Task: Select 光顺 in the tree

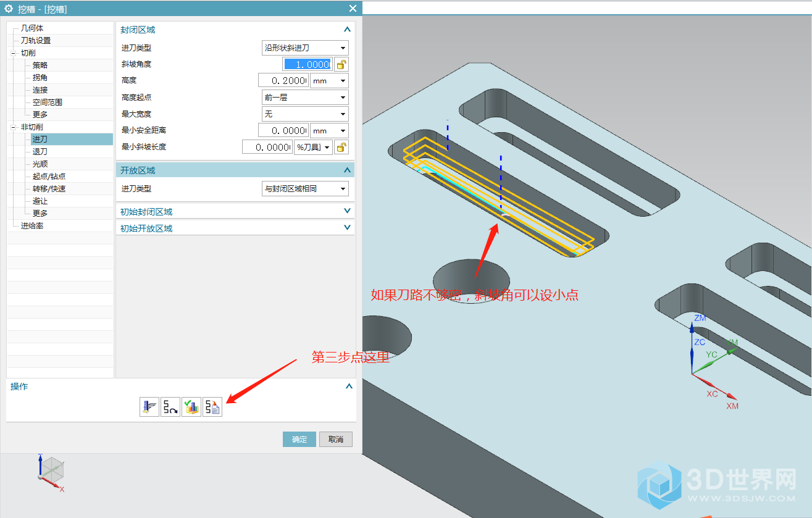Action: point(40,164)
